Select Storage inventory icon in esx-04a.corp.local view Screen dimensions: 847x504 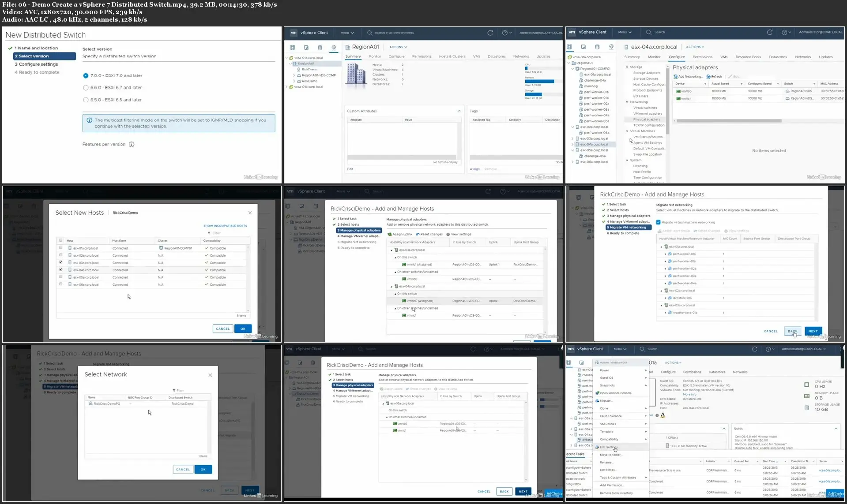pyautogui.click(x=597, y=47)
